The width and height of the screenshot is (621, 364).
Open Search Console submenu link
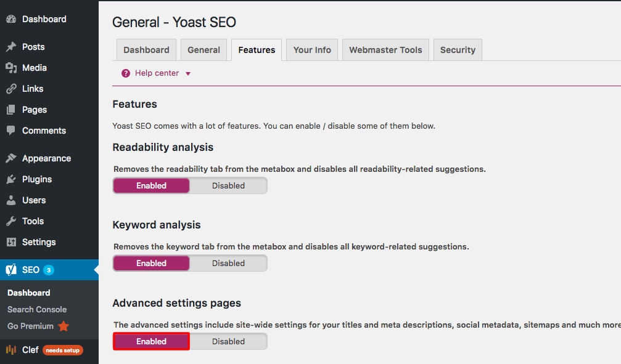point(37,309)
